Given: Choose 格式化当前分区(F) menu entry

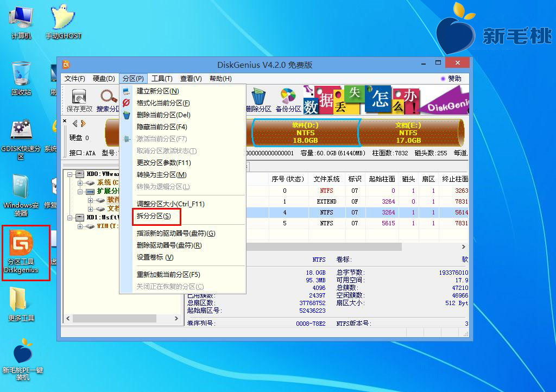Looking at the screenshot, I should click(182, 103).
